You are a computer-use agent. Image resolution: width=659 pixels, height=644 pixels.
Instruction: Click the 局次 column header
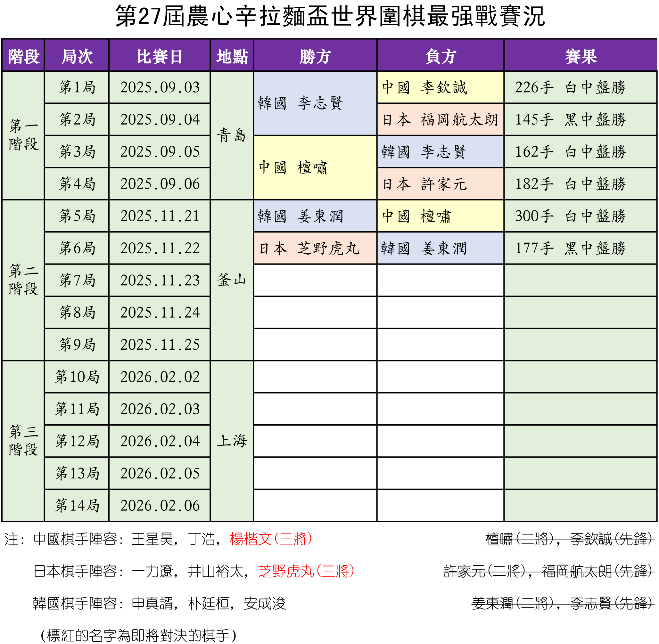(77, 56)
